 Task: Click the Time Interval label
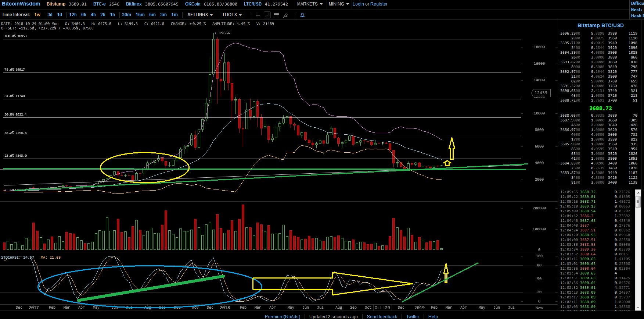point(16,15)
